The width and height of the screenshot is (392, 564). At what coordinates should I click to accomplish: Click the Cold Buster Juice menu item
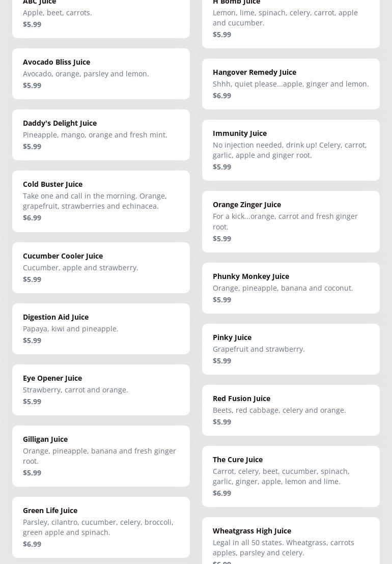pyautogui.click(x=101, y=201)
